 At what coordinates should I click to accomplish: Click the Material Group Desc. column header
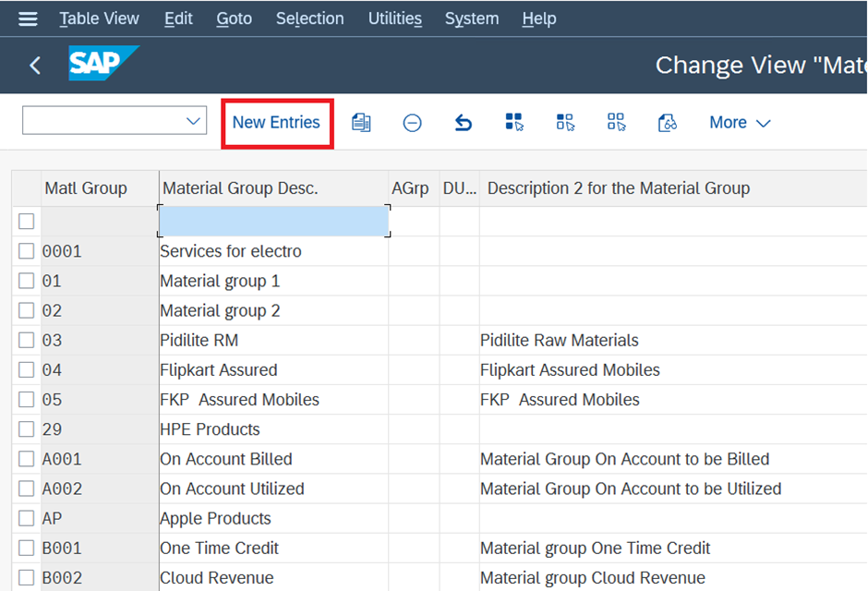273,188
